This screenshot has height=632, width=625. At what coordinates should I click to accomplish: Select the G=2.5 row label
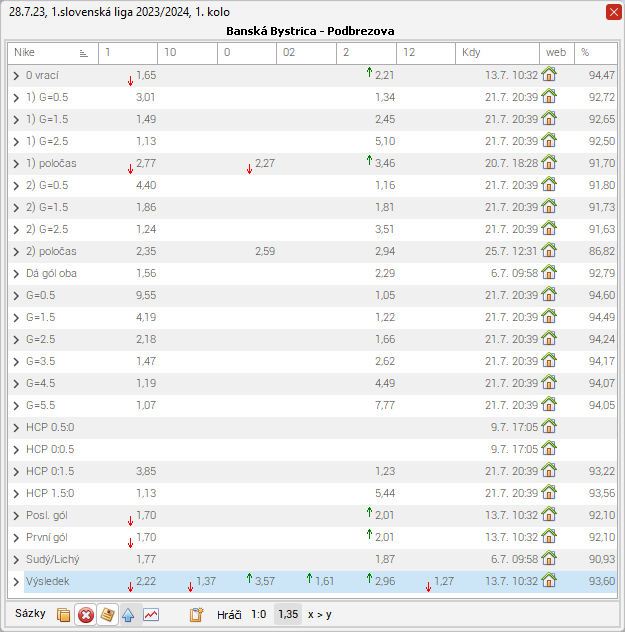click(x=40, y=339)
